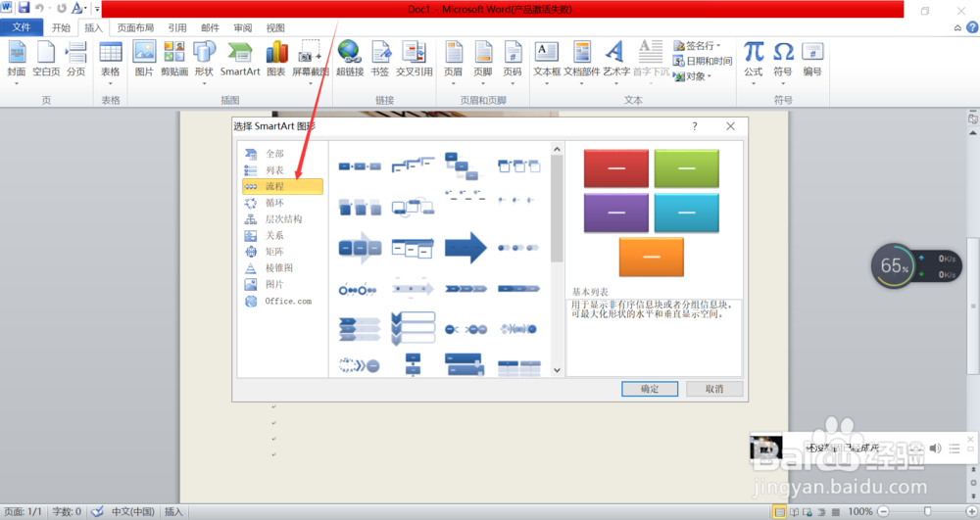This screenshot has height=520, width=980.
Task: Switch to the Home (开始) tab
Action: point(61,27)
